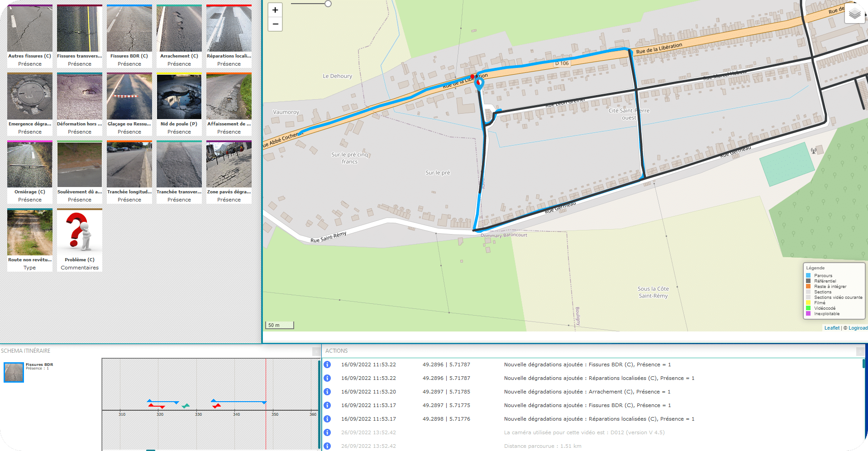868x451 pixels.
Task: Click info icon for Distance parcourue entry
Action: pos(328,446)
